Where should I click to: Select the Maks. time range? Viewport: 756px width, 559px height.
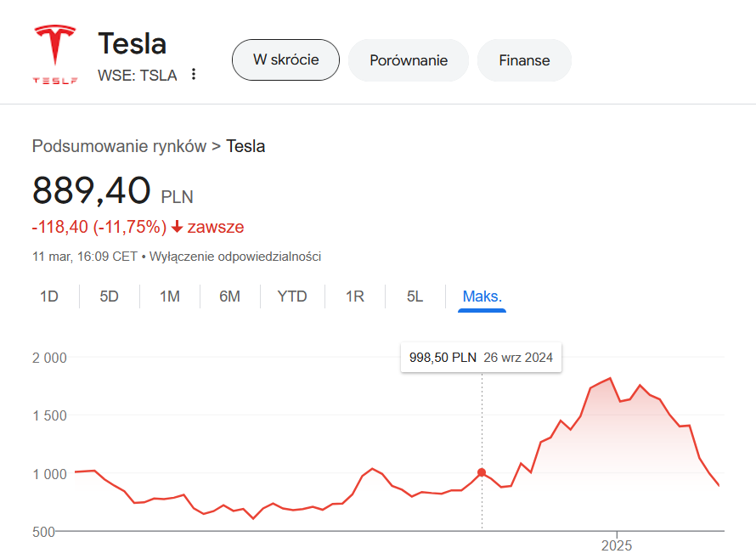482,296
